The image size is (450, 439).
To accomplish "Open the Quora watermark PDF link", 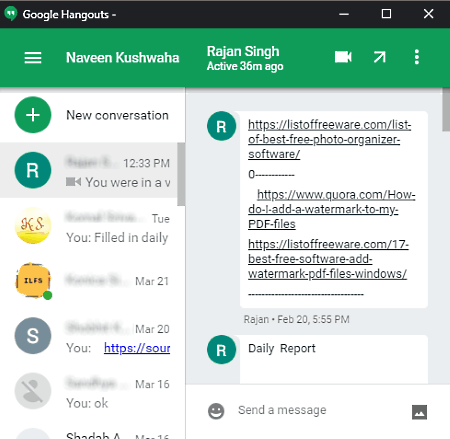I will [x=332, y=209].
